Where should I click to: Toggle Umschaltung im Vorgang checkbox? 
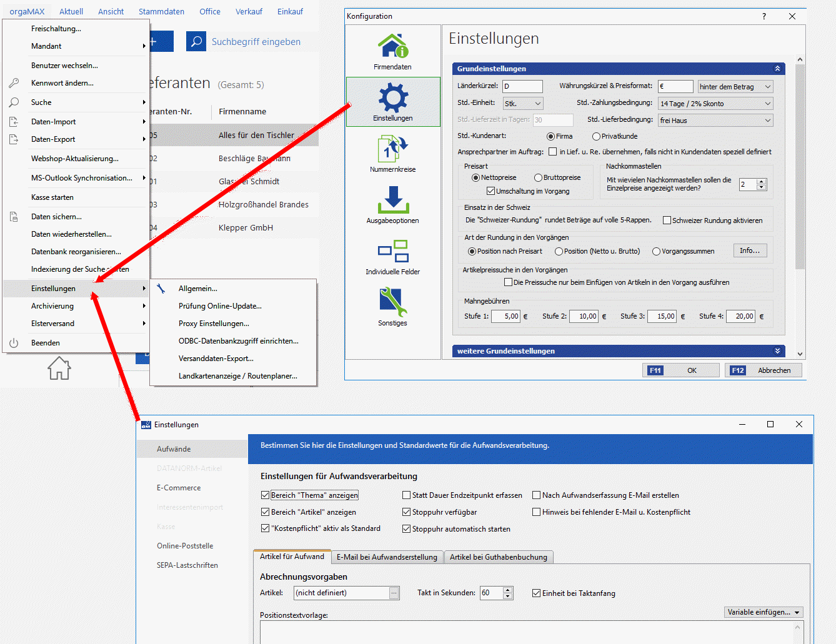point(490,191)
